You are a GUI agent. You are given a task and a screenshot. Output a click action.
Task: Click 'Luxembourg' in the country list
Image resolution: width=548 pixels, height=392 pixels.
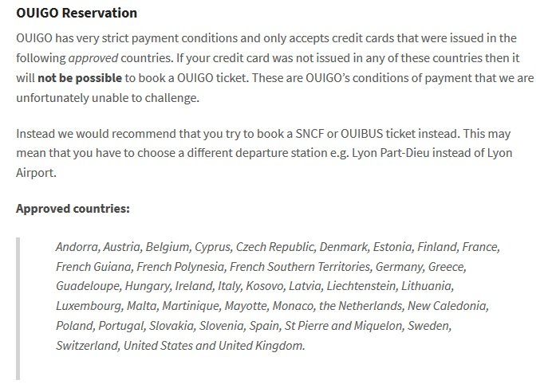(x=89, y=306)
